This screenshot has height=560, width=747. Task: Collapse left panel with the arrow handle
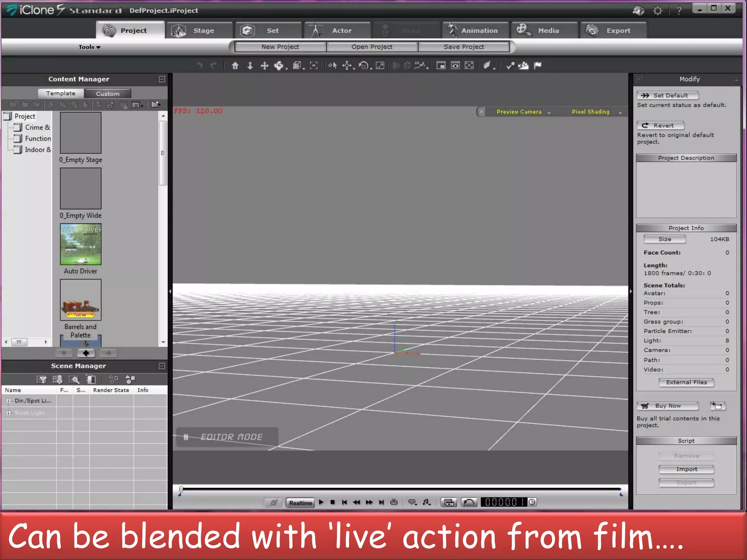(170, 291)
